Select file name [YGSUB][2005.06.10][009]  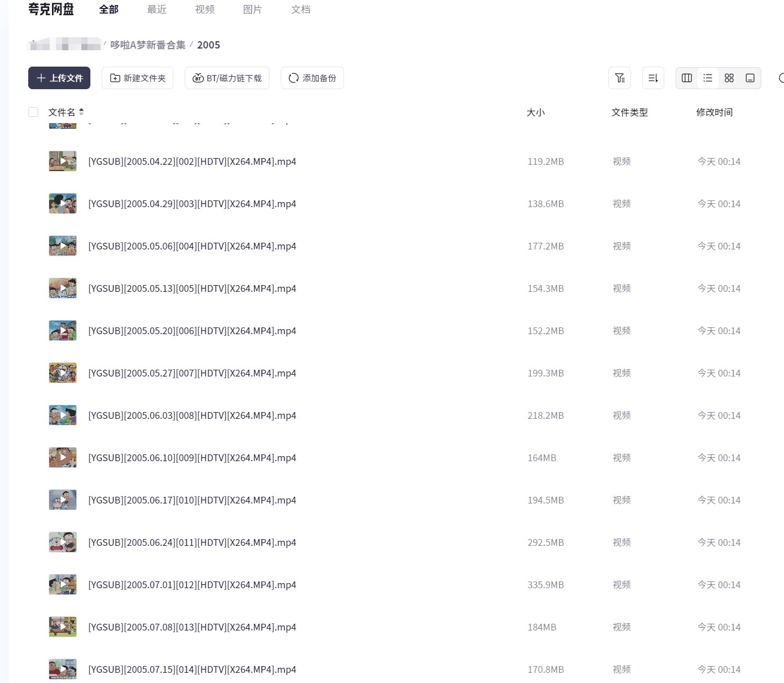(x=192, y=458)
